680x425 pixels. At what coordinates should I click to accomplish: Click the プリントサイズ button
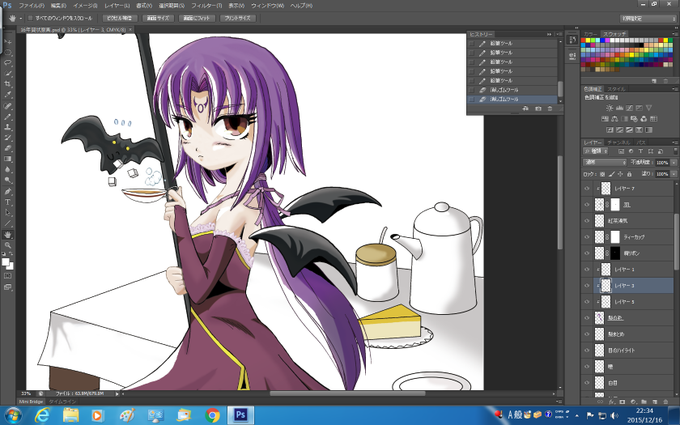[x=238, y=18]
